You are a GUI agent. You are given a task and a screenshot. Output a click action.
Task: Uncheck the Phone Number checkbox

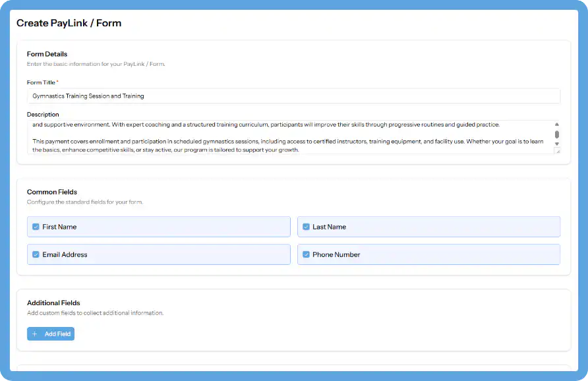[306, 254]
